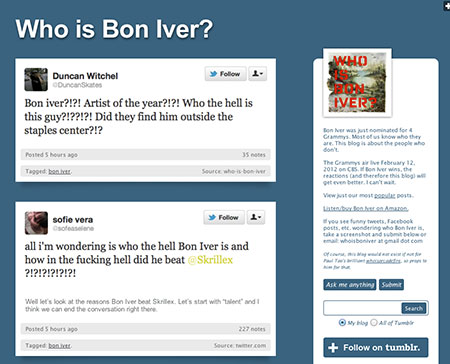The image size is (450, 364).
Task: Click the @Skrillex mention
Action: (x=210, y=260)
